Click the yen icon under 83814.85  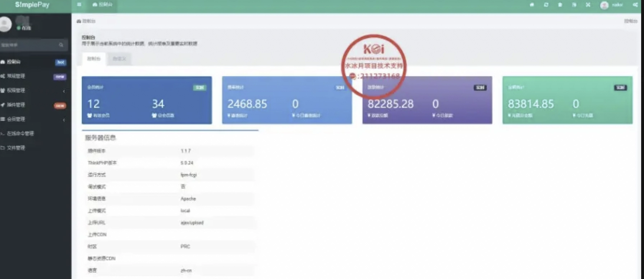pos(509,115)
